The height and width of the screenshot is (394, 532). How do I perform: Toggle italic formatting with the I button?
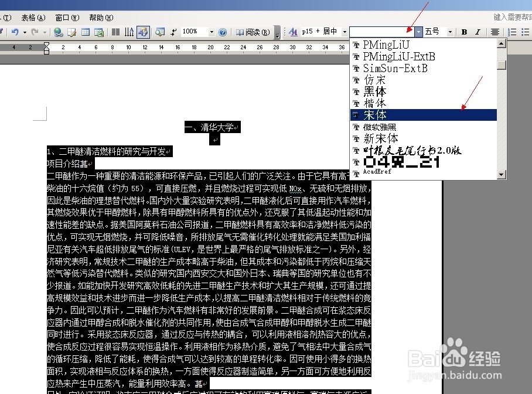478,31
